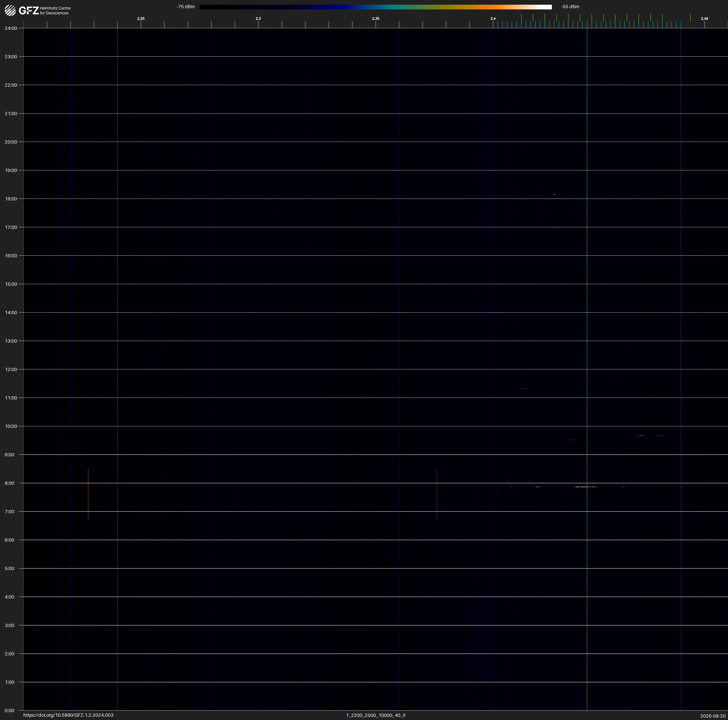Image resolution: width=728 pixels, height=720 pixels.
Task: Open the doi.org/10.5880/GFZ.1.2.2024.003 link
Action: tap(68, 715)
